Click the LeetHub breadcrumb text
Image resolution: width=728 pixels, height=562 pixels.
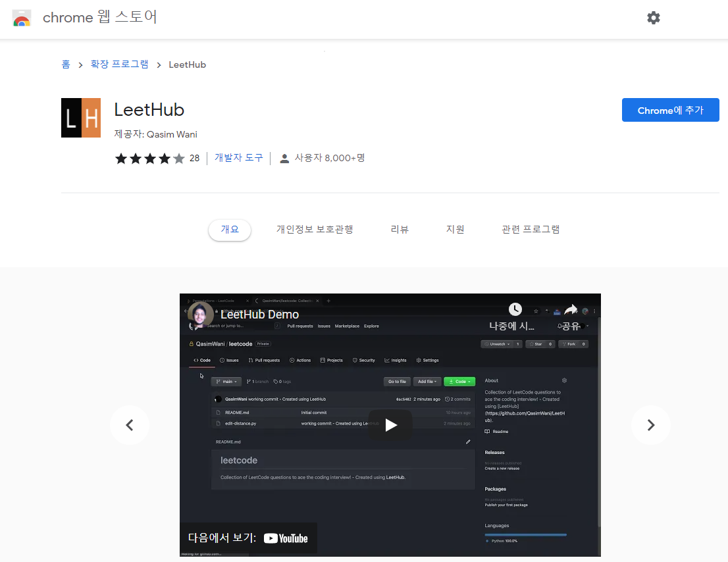tap(187, 64)
